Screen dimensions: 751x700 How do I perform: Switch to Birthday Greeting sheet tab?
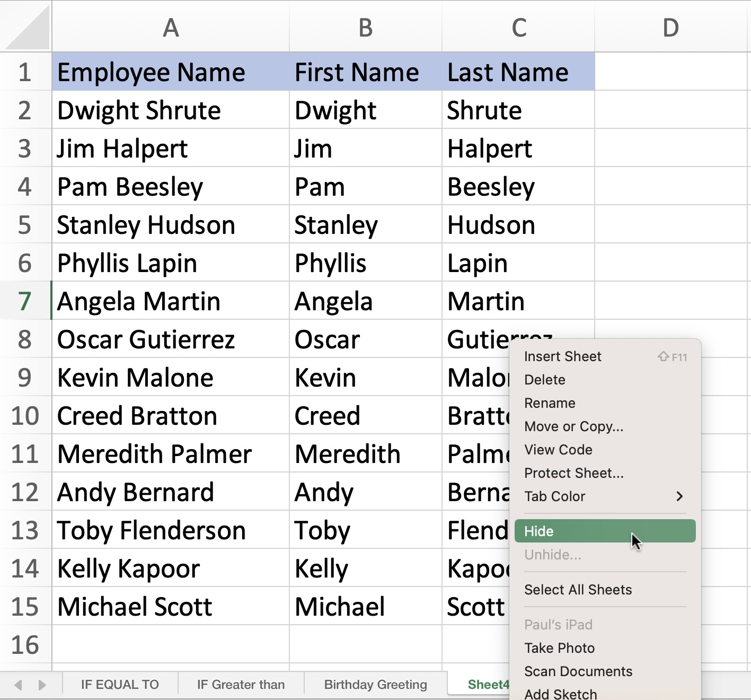tap(375, 685)
